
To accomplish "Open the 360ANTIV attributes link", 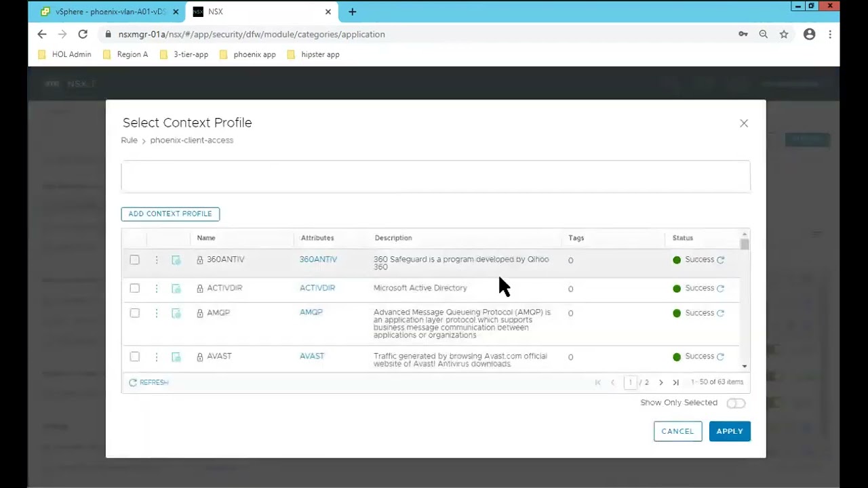I will (x=318, y=260).
